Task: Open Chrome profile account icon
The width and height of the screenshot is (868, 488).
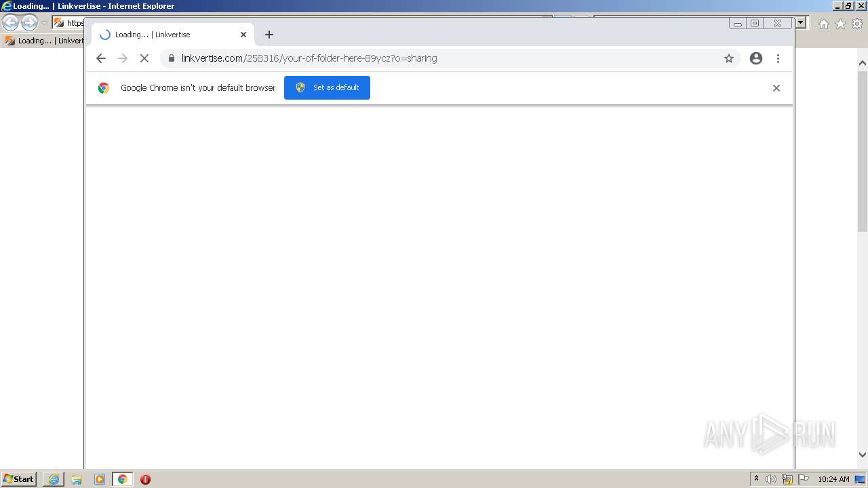Action: (756, 58)
